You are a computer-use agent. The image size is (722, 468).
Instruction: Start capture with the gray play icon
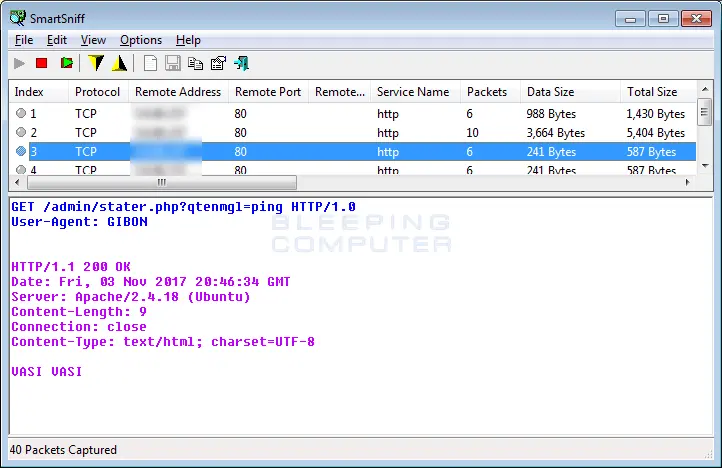point(19,63)
